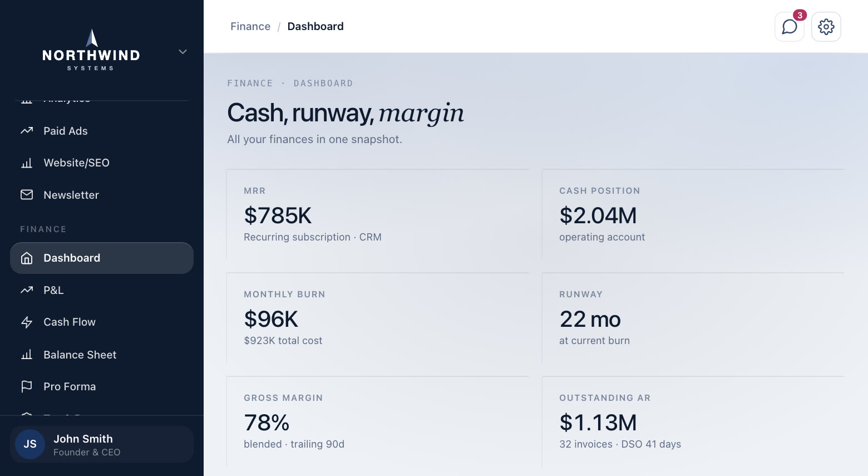Click the FINANCE sidebar section label

click(43, 229)
